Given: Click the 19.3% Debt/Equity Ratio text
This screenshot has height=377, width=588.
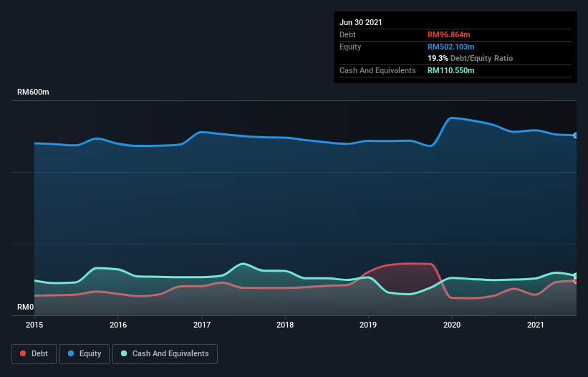Looking at the screenshot, I should (x=471, y=58).
